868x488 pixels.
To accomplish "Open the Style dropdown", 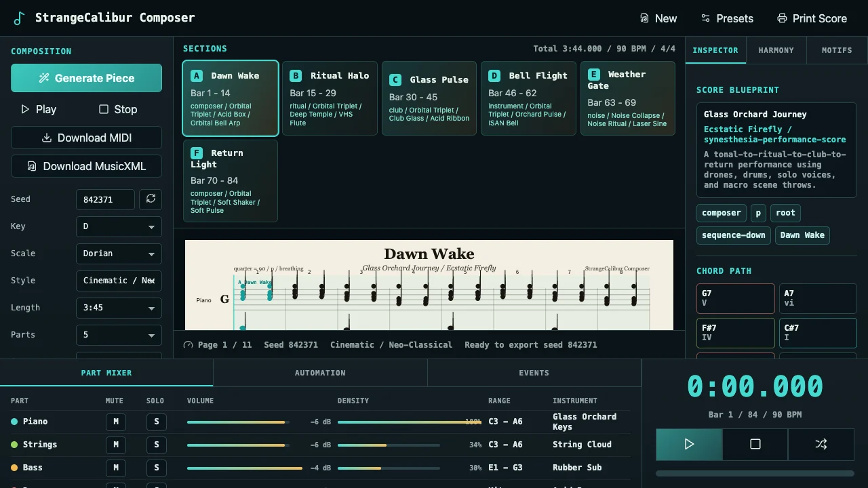I will pyautogui.click(x=119, y=281).
